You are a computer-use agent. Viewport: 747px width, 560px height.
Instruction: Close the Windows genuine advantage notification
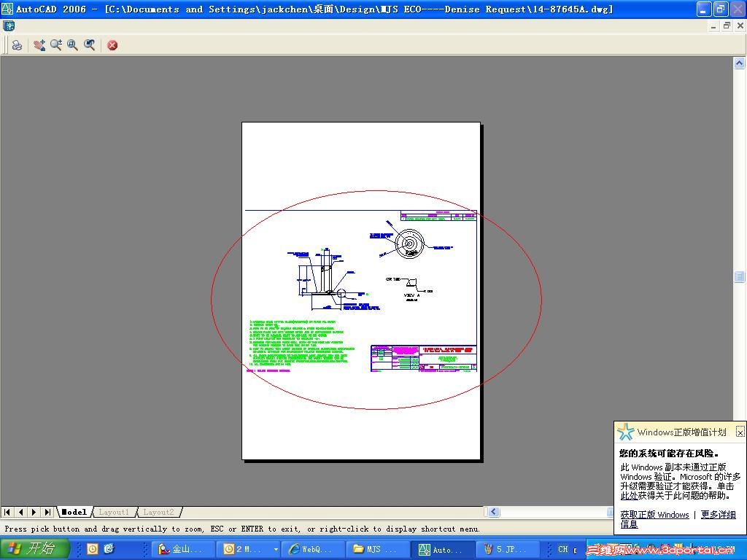tap(740, 432)
